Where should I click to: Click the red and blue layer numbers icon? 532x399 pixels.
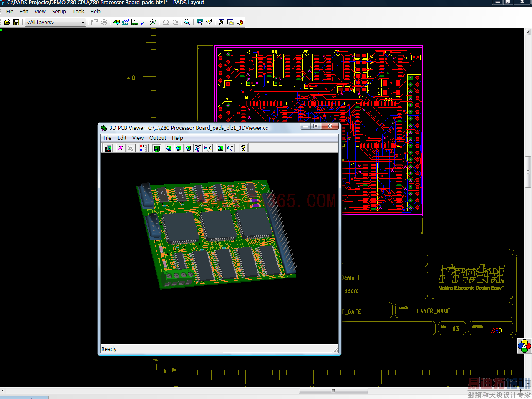(x=143, y=148)
